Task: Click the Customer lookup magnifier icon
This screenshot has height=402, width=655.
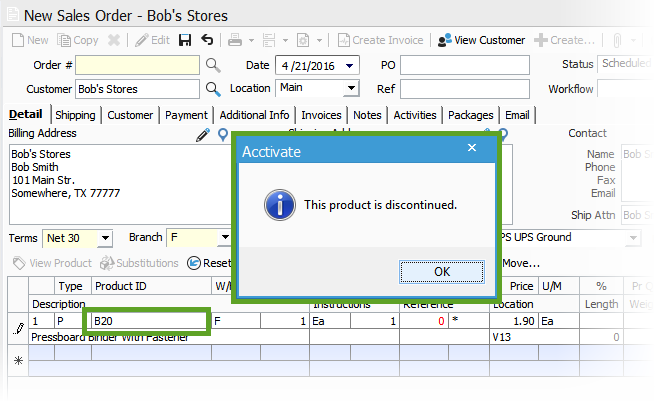Action: 213,89
